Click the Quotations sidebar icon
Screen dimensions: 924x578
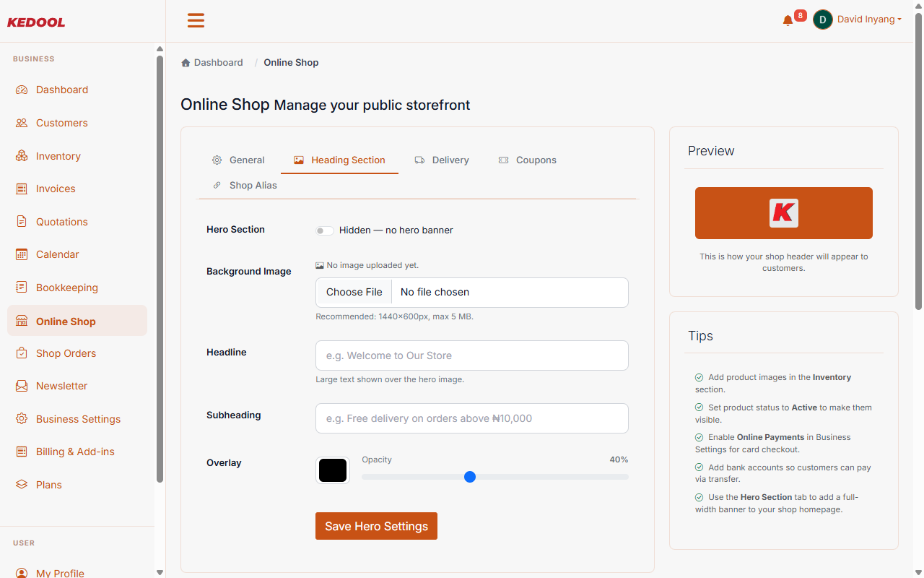[22, 222]
